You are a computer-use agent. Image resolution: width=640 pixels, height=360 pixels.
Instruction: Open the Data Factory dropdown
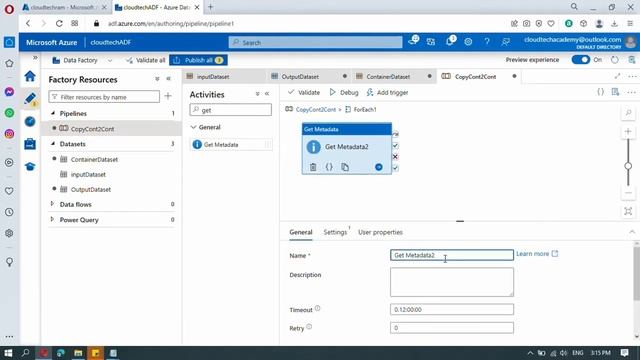pyautogui.click(x=82, y=60)
